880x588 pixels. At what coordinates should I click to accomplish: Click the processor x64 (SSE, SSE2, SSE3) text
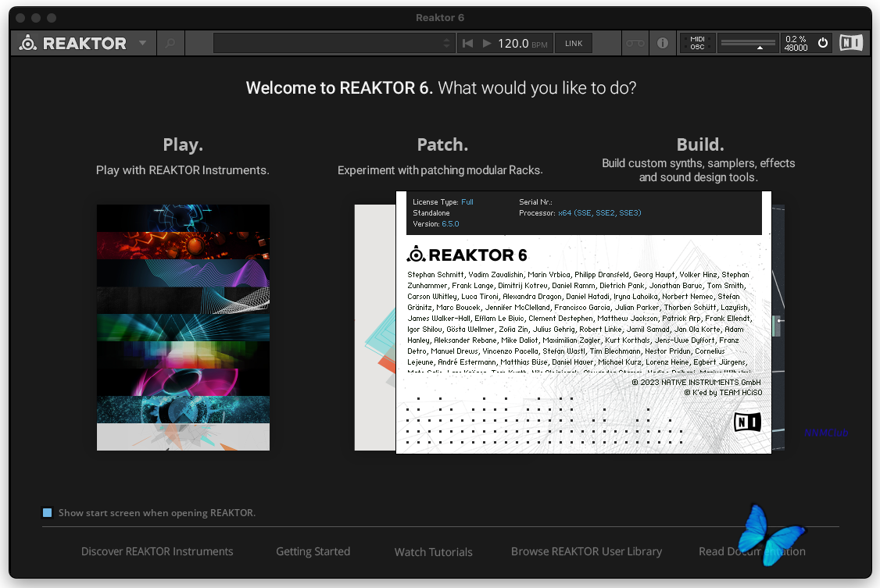click(599, 213)
